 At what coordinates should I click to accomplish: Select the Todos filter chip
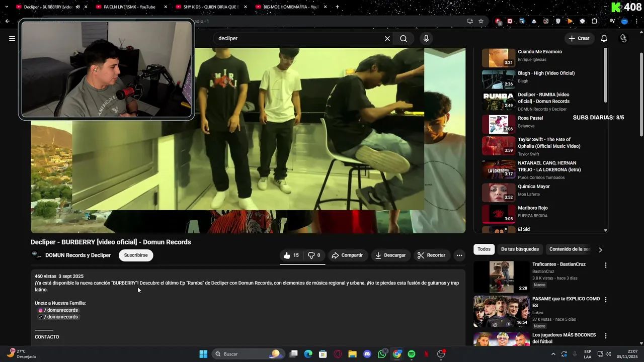[x=484, y=249]
